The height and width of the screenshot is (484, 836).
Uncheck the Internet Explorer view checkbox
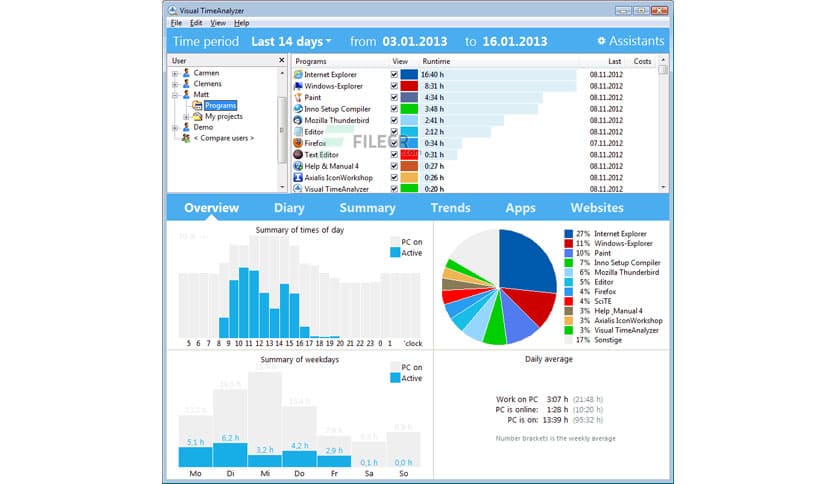(394, 75)
